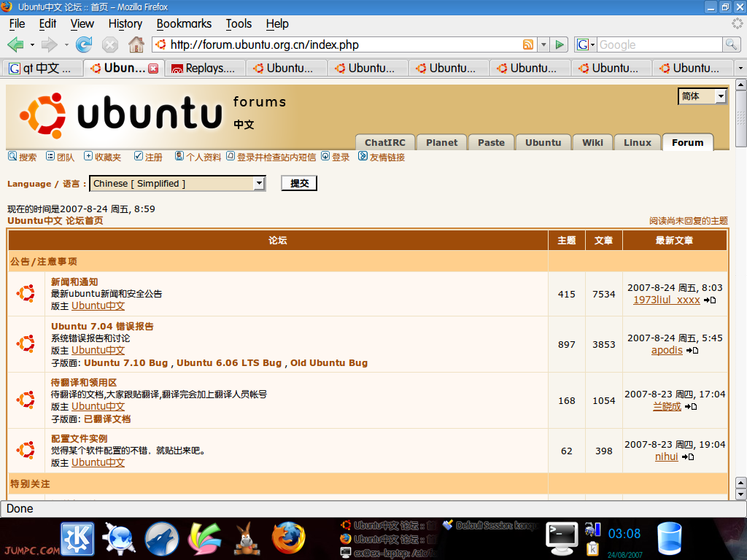Reload the page with the refresh icon
The image size is (747, 560).
(84, 44)
